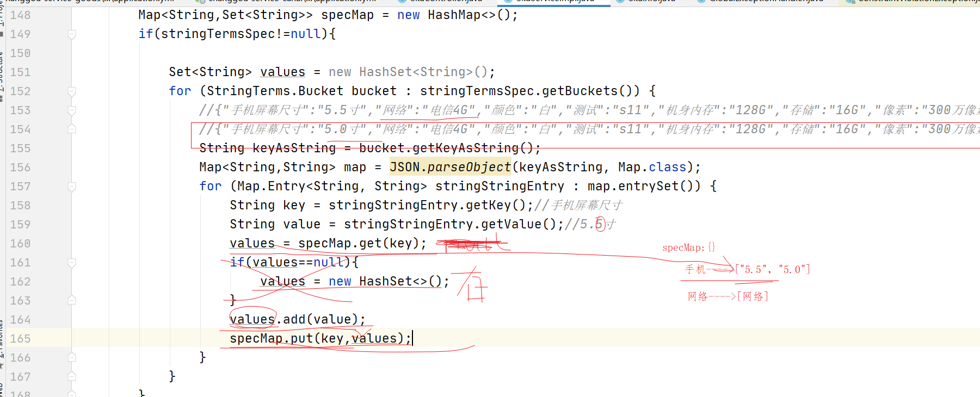Toggle the fold end marker on line 166
This screenshot has width=980, height=397.
71,357
